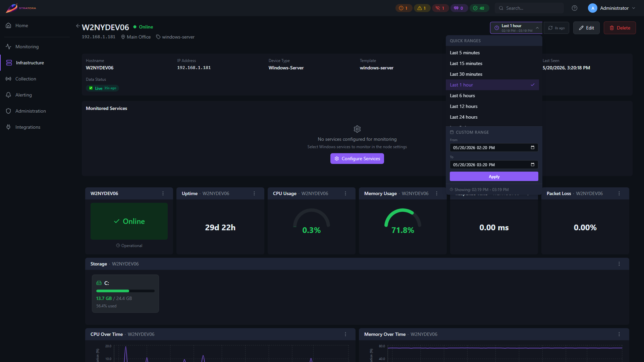The width and height of the screenshot is (644, 362).
Task: Open the CPU Over Time widget options menu
Action: pos(345,334)
